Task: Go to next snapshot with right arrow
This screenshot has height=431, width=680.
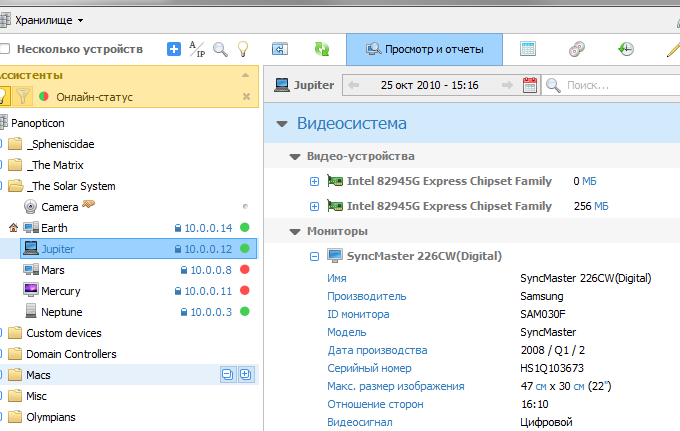Action: pyautogui.click(x=507, y=85)
